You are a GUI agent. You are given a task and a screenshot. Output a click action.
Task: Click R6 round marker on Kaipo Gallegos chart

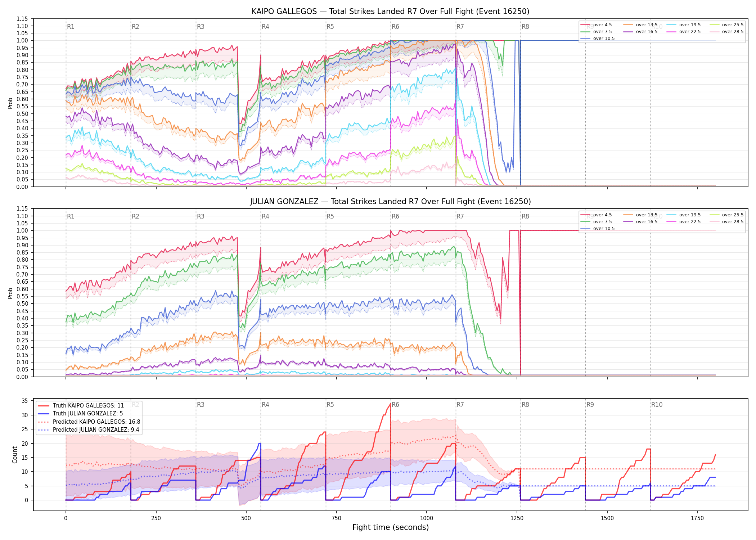[x=395, y=27]
